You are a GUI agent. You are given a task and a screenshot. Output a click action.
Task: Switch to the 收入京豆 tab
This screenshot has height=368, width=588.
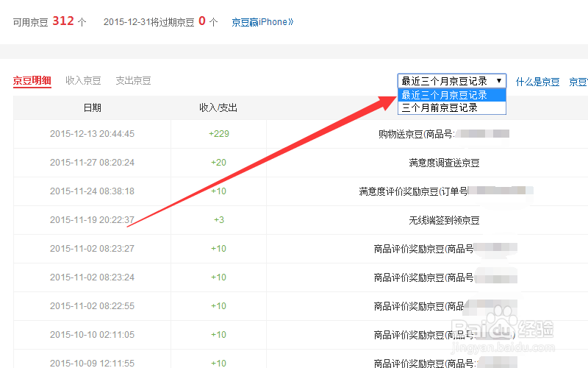tap(83, 81)
